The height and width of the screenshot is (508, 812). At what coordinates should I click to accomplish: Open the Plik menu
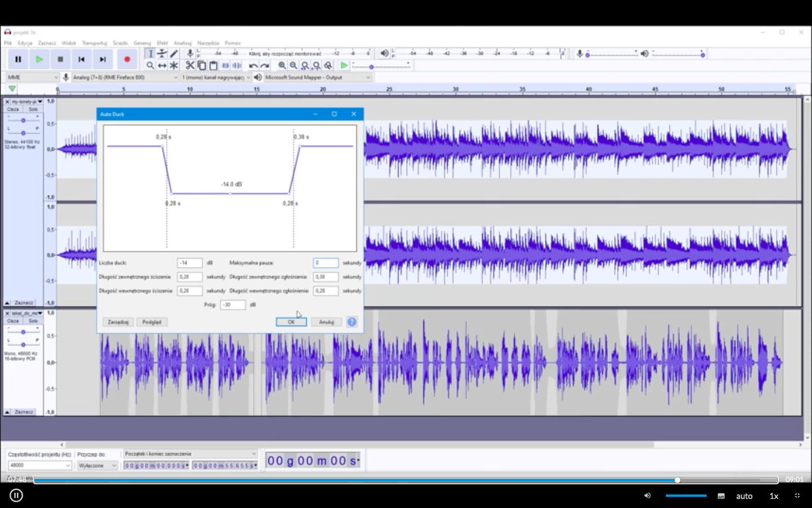pyautogui.click(x=8, y=43)
